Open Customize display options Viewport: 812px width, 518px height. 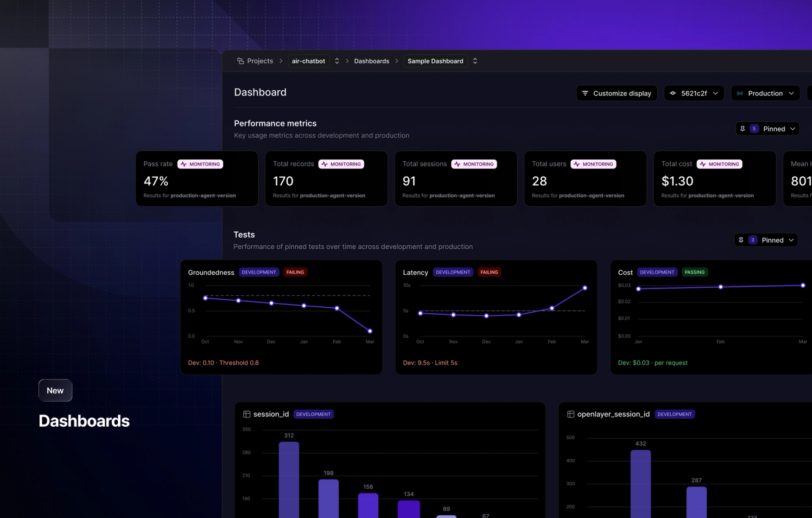tap(616, 93)
